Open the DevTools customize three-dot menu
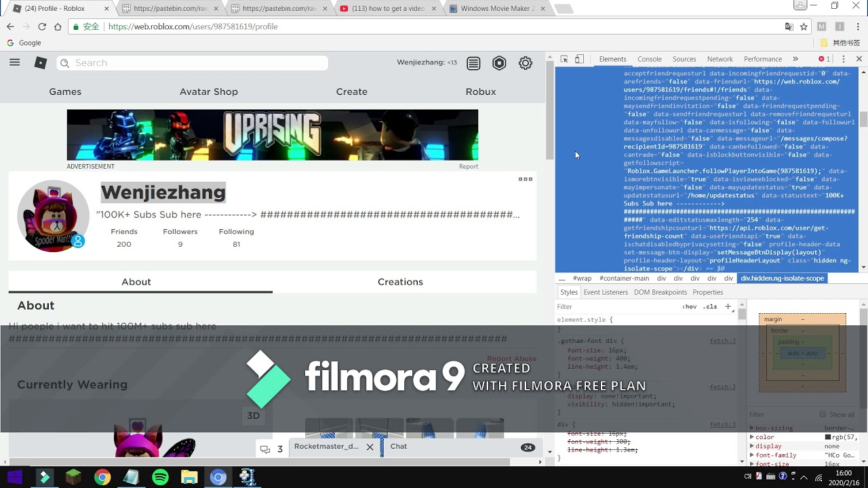Screen dimensions: 868x488 pos(844,59)
